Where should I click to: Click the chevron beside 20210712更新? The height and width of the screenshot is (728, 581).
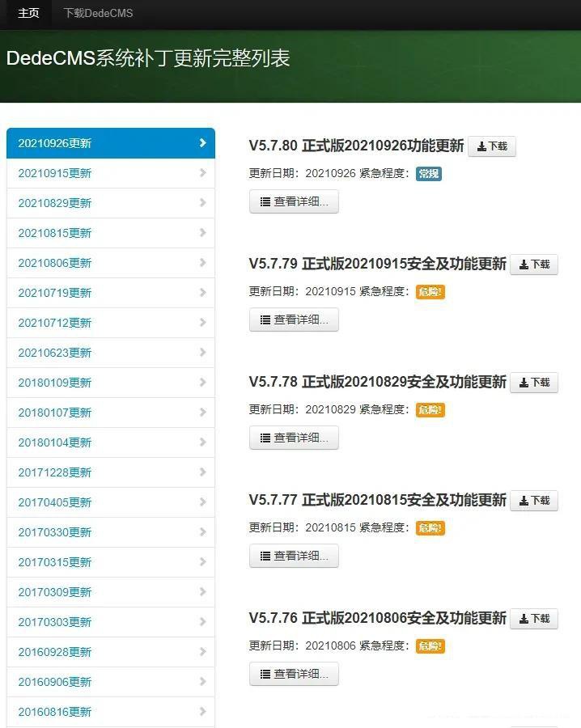point(202,322)
